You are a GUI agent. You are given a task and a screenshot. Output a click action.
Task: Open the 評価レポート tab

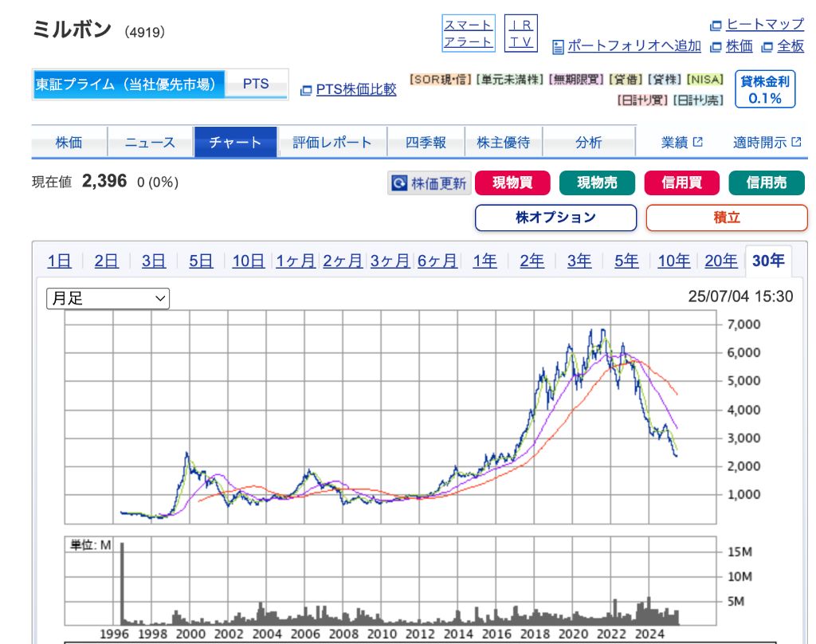(332, 142)
